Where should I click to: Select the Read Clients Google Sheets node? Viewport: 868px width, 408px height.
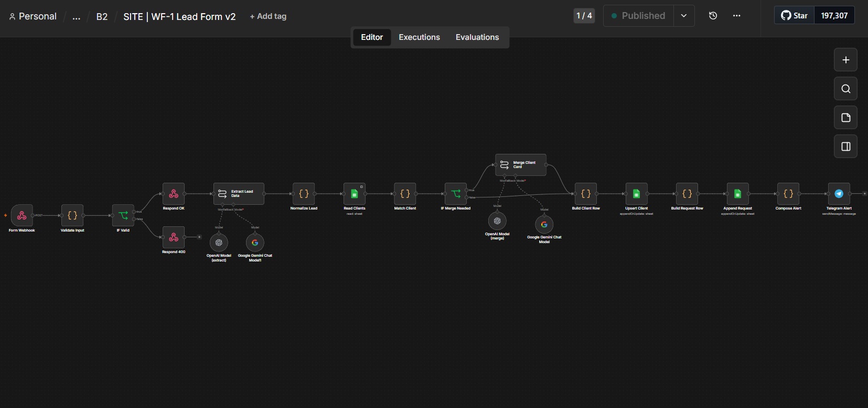click(x=354, y=194)
